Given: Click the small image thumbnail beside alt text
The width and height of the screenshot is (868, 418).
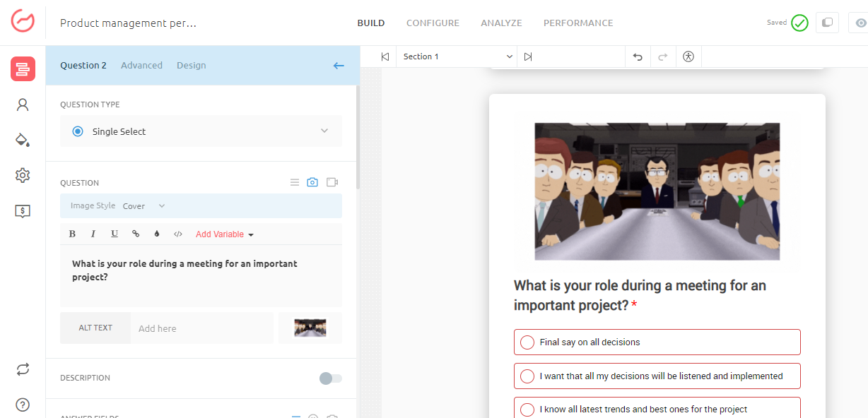Looking at the screenshot, I should (310, 328).
